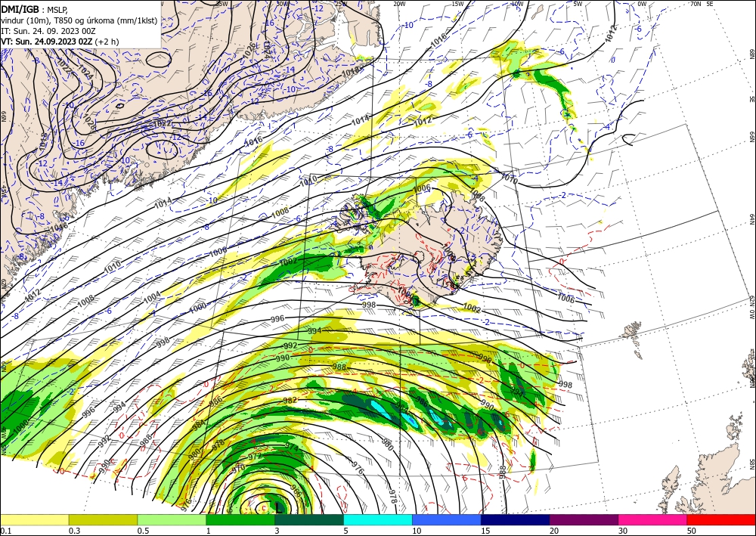This screenshot has width=756, height=536.
Task: Click the legend value '0.3'
Action: pos(74,531)
